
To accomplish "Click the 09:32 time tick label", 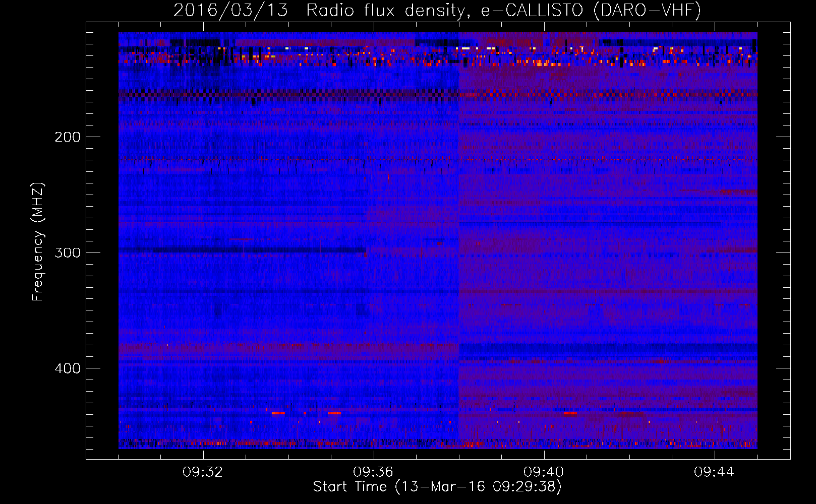I will coord(203,472).
